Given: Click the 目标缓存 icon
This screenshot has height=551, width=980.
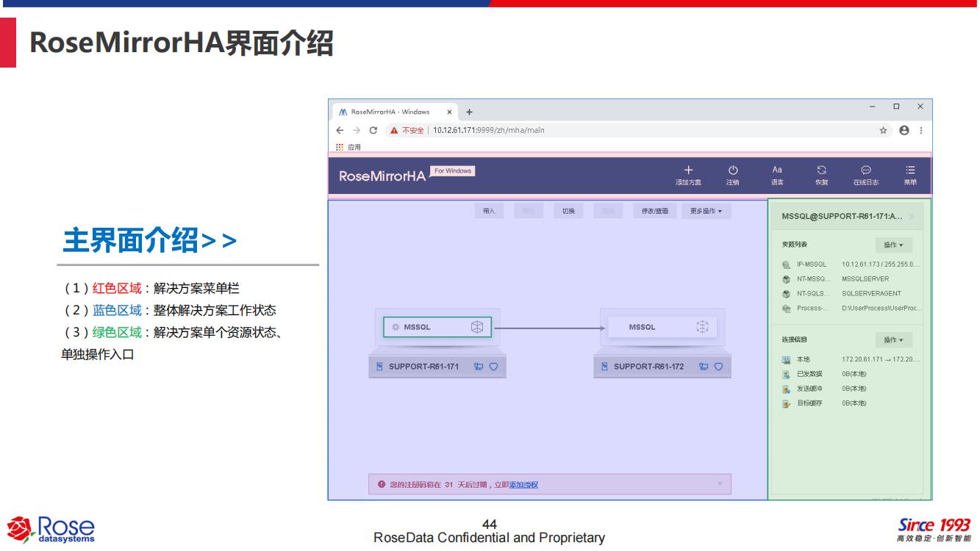Looking at the screenshot, I should pyautogui.click(x=787, y=403).
